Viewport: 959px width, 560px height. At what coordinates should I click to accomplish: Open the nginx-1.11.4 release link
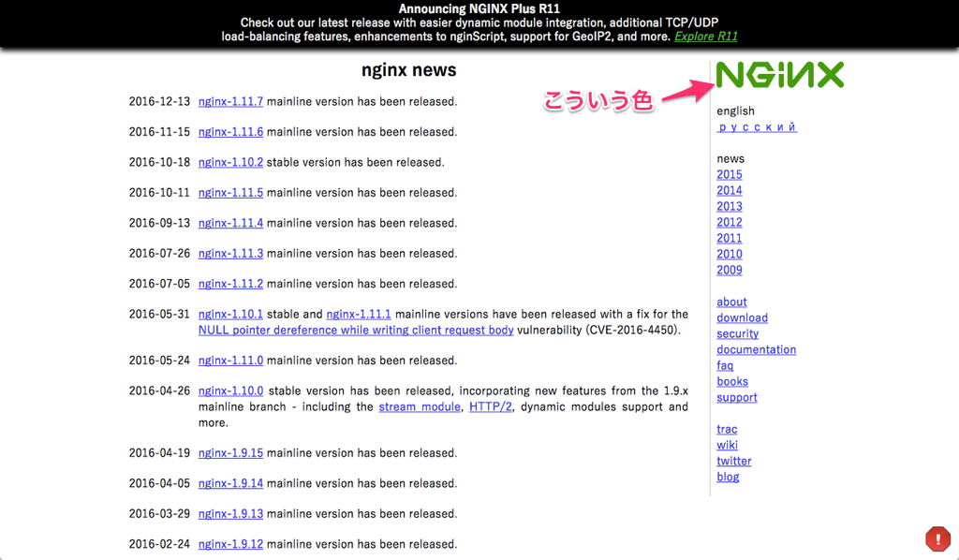[230, 223]
